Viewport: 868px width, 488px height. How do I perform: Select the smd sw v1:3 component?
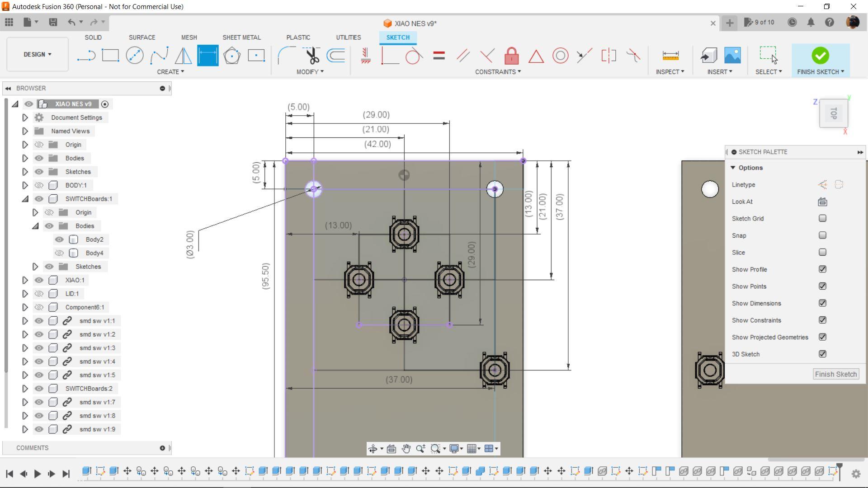[x=97, y=348]
